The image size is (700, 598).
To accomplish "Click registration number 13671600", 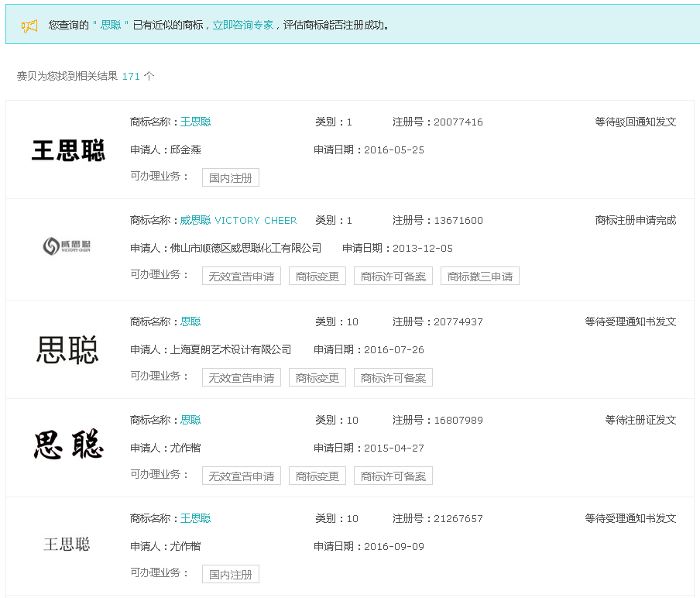I will 458,220.
